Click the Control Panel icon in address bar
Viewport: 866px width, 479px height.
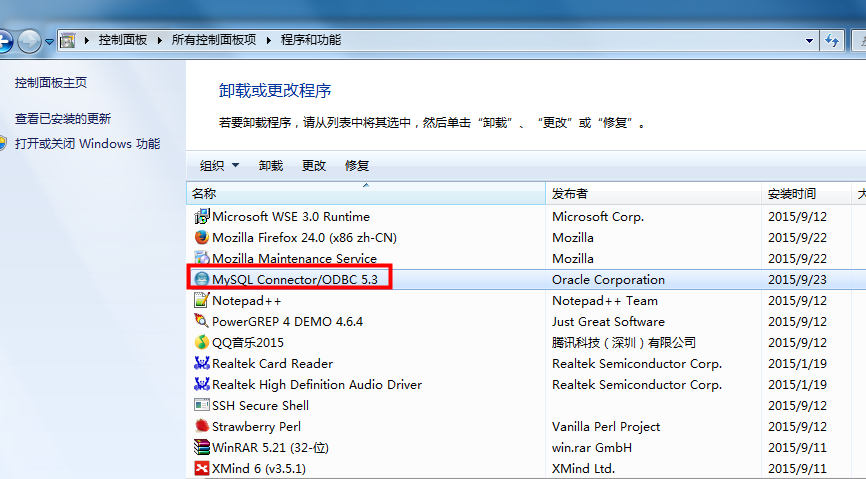tap(67, 40)
